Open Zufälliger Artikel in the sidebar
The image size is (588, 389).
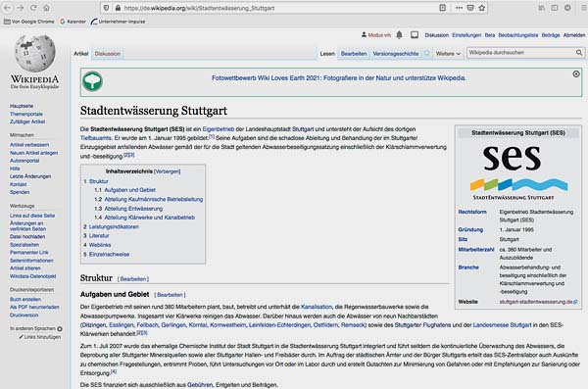[27, 122]
